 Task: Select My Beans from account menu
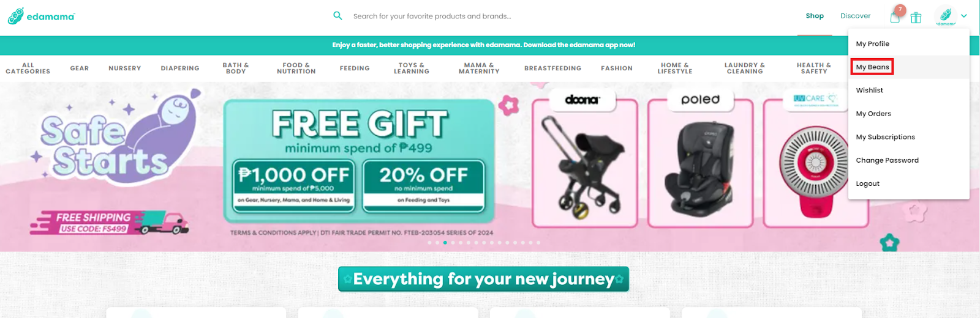point(872,67)
